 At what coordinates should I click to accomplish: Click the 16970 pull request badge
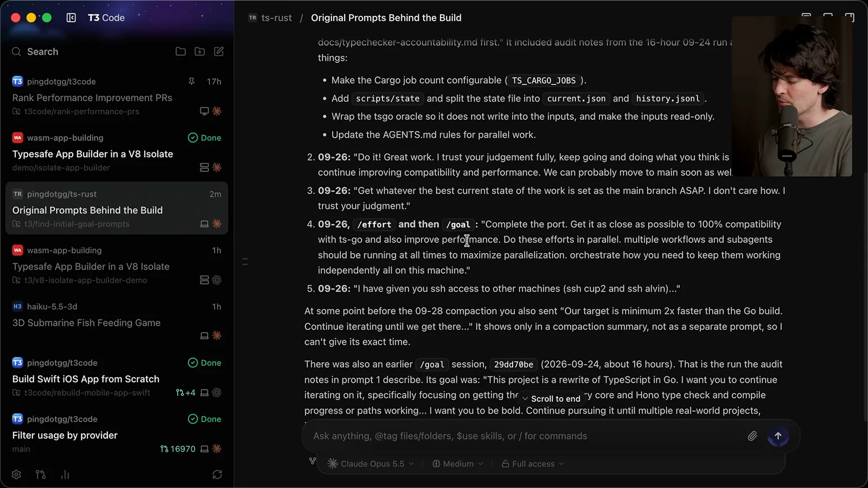178,449
